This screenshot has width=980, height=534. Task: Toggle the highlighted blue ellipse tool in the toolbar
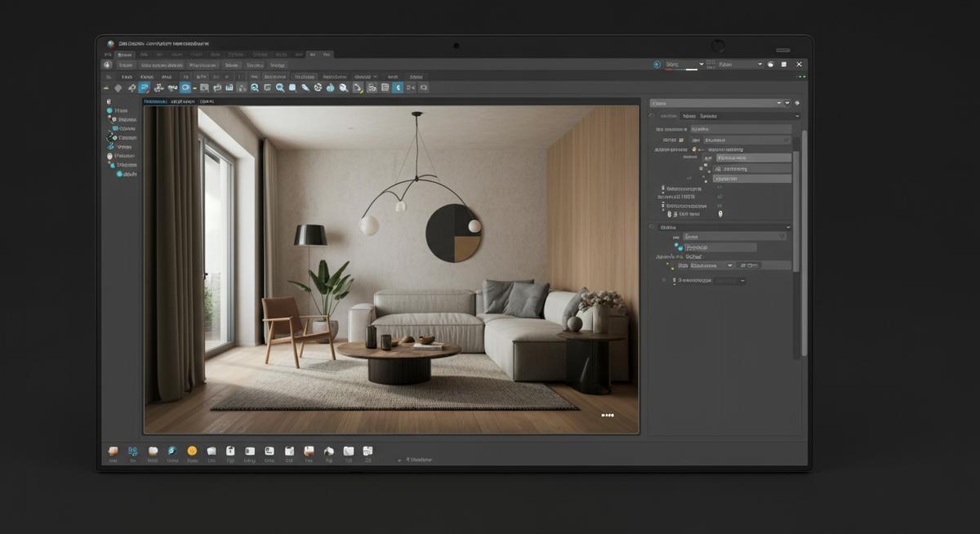(x=185, y=87)
